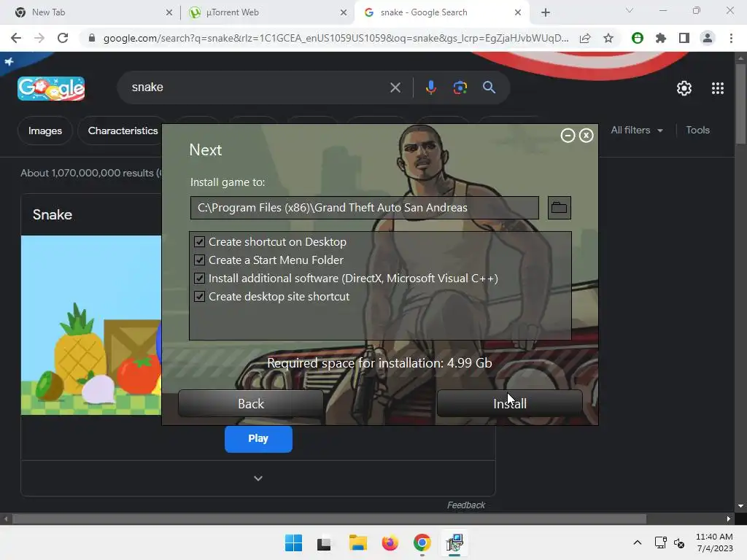
Task: Search by image with Google Lens icon
Action: point(460,87)
